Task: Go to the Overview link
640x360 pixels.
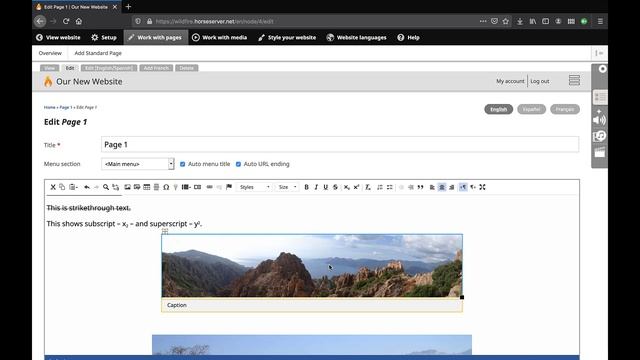Action: pyautogui.click(x=50, y=53)
